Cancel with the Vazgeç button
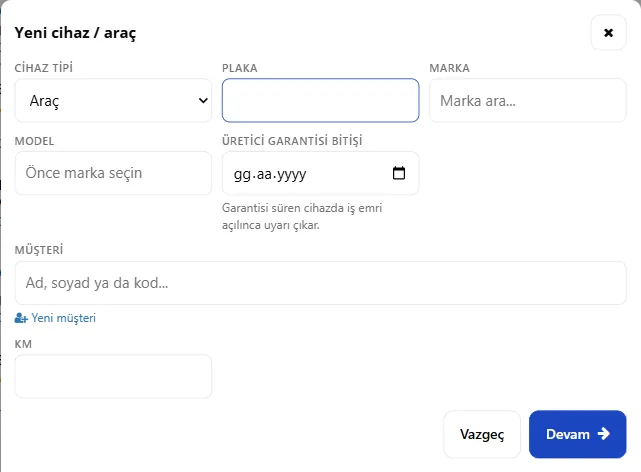Screen dimensions: 641x472 click(x=482, y=434)
